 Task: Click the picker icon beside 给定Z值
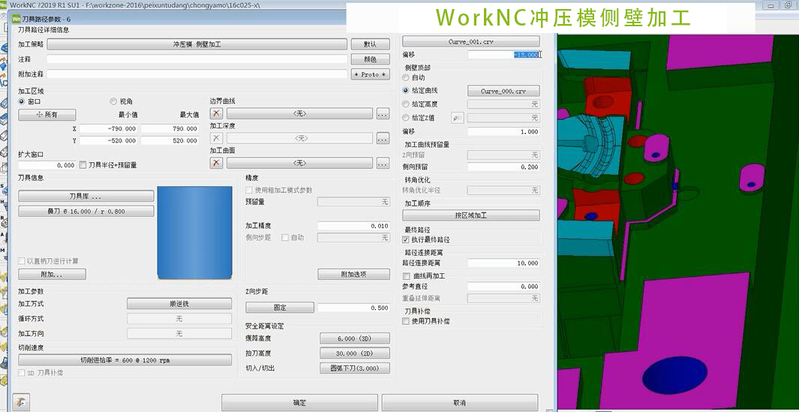pyautogui.click(x=457, y=118)
